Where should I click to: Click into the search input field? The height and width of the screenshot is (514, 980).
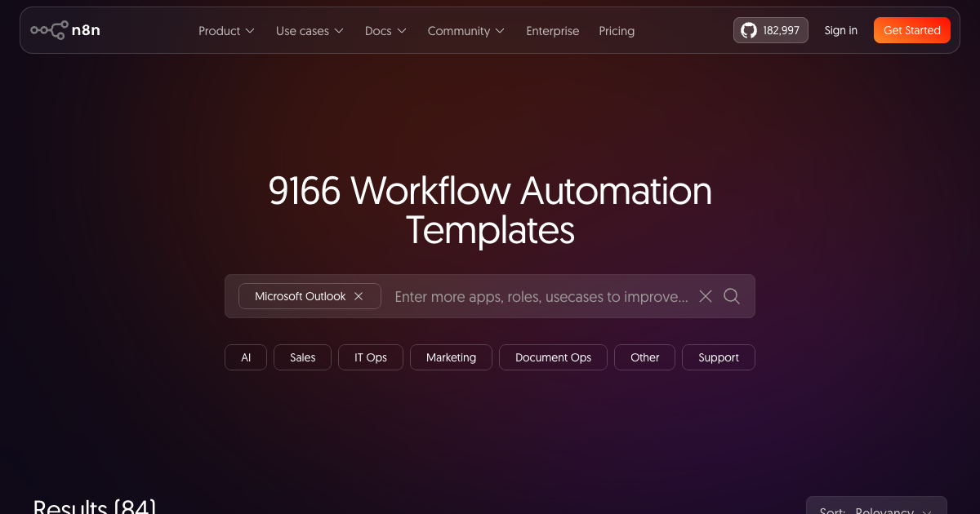539,296
